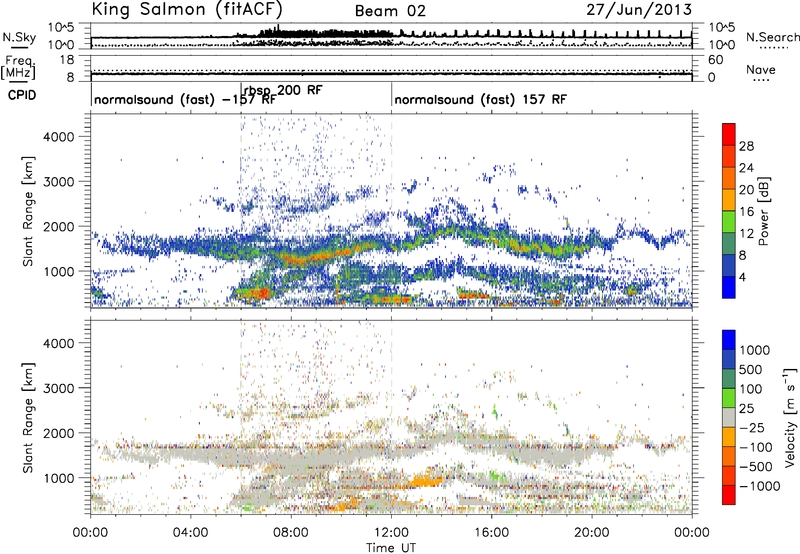Screen dimensions: 800x554
Task: Click the 500 tick on velocity scale
Action: click(751, 369)
